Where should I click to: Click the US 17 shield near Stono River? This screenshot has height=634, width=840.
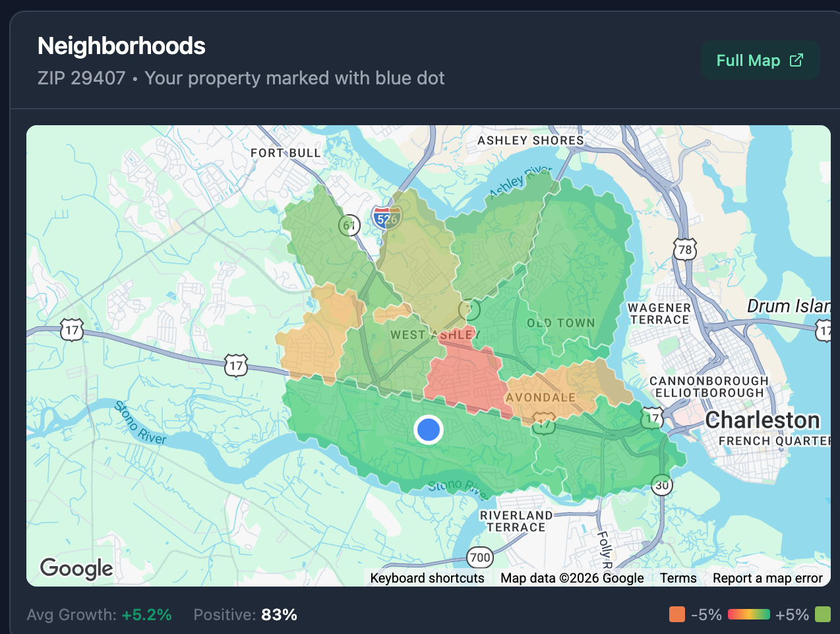236,365
